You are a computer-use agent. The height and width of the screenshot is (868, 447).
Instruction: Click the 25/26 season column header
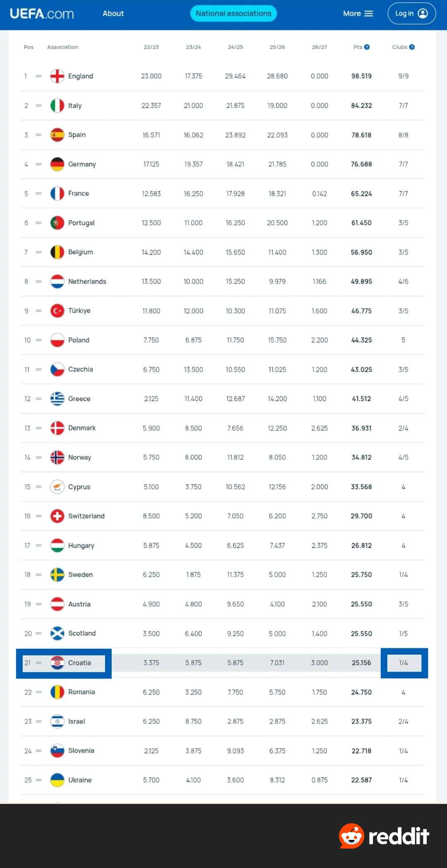(x=277, y=47)
